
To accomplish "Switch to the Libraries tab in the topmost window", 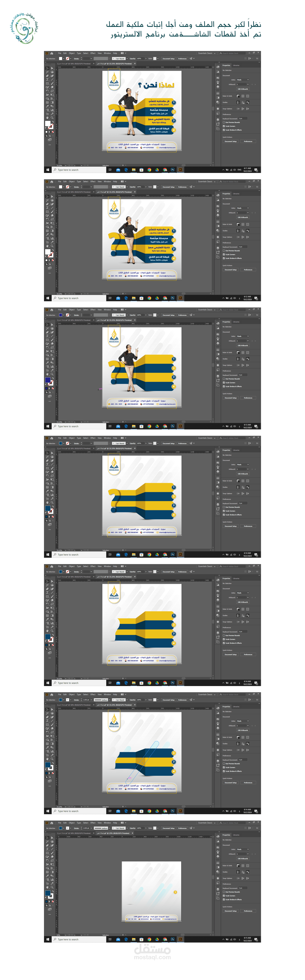I will [x=236, y=65].
